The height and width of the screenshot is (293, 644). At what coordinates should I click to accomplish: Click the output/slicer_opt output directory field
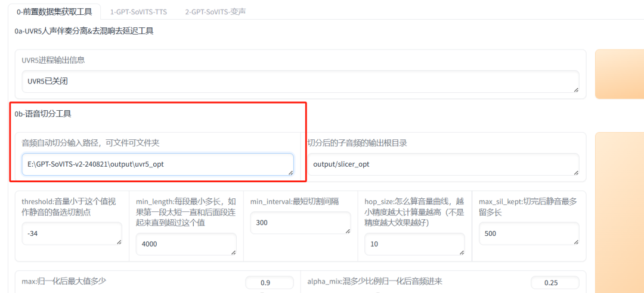click(443, 164)
